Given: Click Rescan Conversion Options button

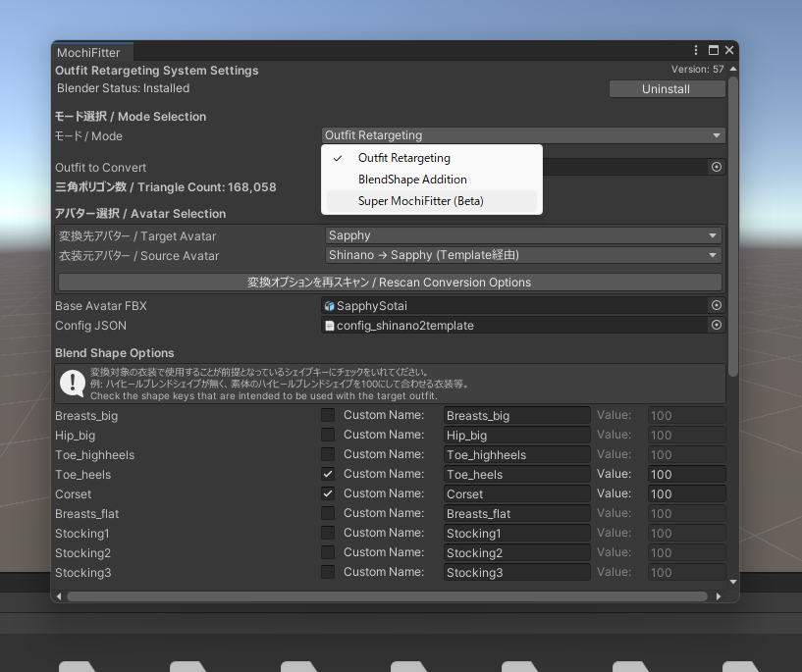Looking at the screenshot, I should (390, 283).
